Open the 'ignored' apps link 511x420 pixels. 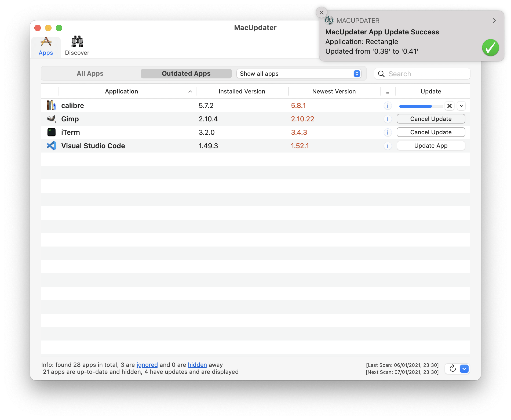[x=147, y=365]
